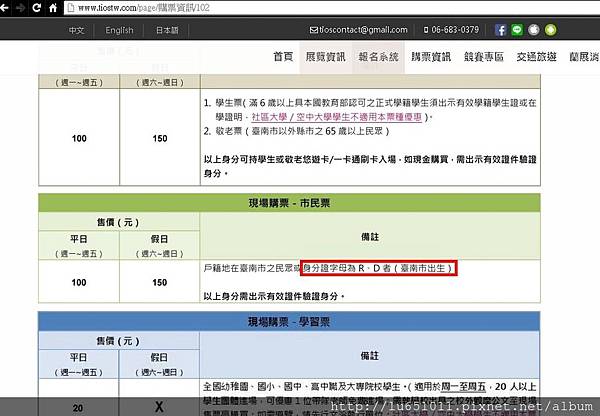Screen dimensions: 600x416
Task: Click 以上身分需出示有效證件驗證身分 text
Action: [274, 296]
